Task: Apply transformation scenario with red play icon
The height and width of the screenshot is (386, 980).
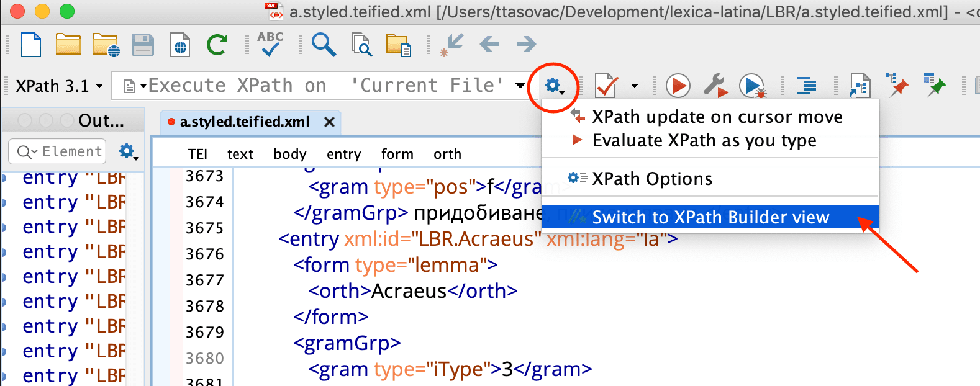Action: click(678, 86)
